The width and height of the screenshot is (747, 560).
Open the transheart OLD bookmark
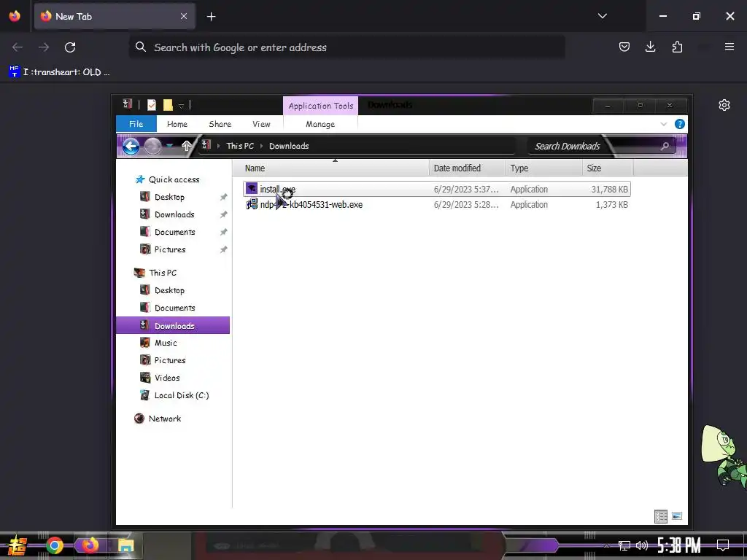[x=60, y=72]
